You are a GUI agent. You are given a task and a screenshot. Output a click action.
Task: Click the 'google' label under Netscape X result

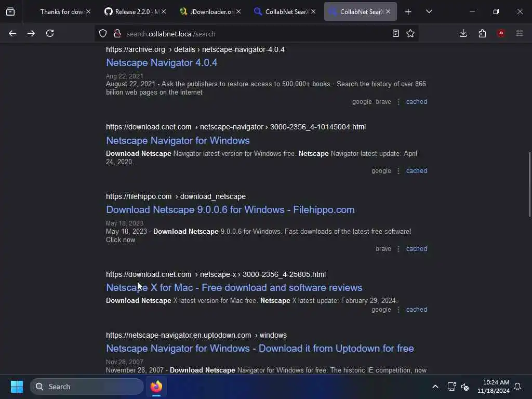[x=381, y=310]
